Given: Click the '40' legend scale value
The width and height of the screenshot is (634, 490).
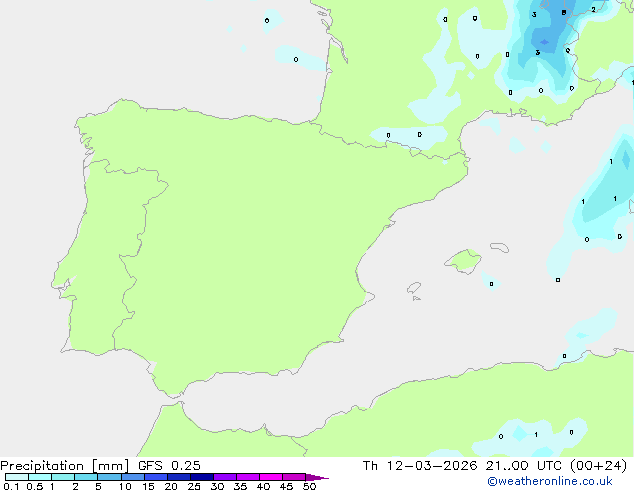Looking at the screenshot, I should tap(263, 486).
